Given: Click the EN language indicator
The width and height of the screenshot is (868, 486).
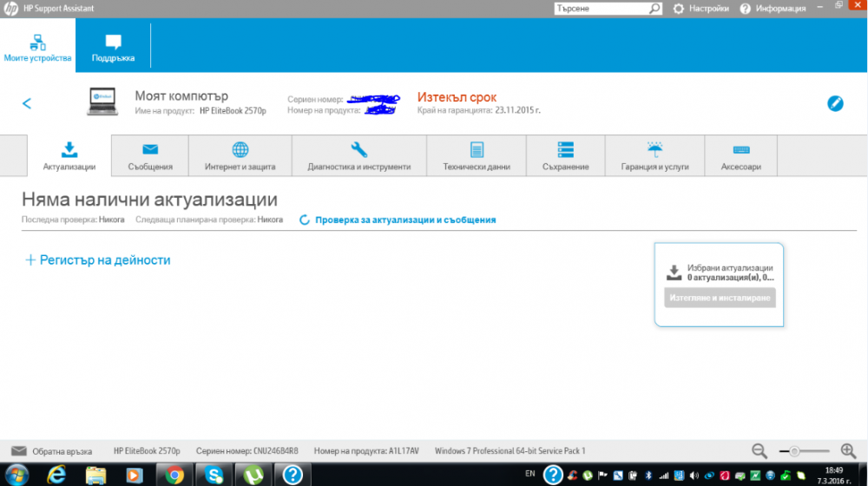Looking at the screenshot, I should (529, 474).
